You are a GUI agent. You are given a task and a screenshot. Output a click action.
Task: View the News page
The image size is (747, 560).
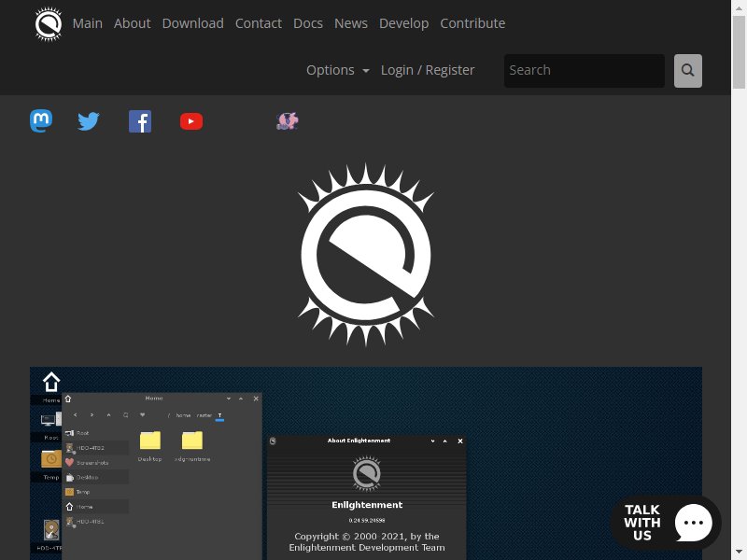[351, 23]
